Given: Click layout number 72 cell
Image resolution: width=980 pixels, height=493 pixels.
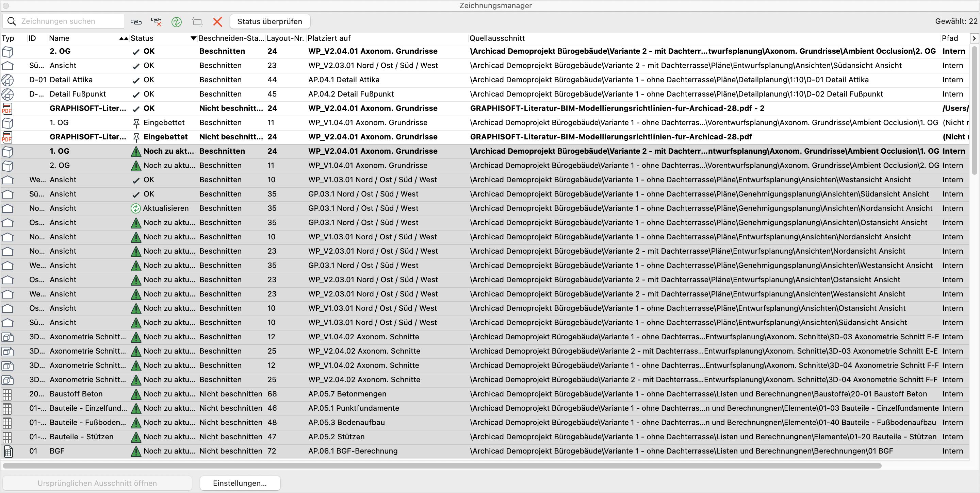Looking at the screenshot, I should [x=272, y=451].
